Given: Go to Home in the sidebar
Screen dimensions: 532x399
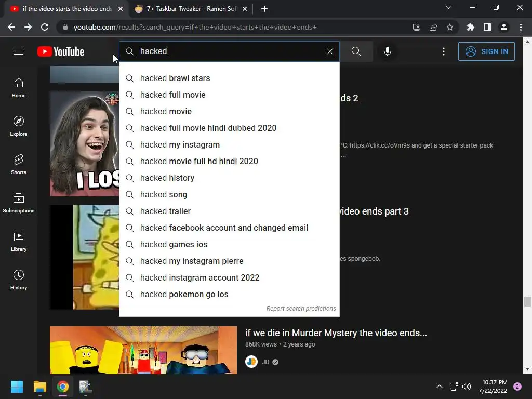Looking at the screenshot, I should point(19,87).
